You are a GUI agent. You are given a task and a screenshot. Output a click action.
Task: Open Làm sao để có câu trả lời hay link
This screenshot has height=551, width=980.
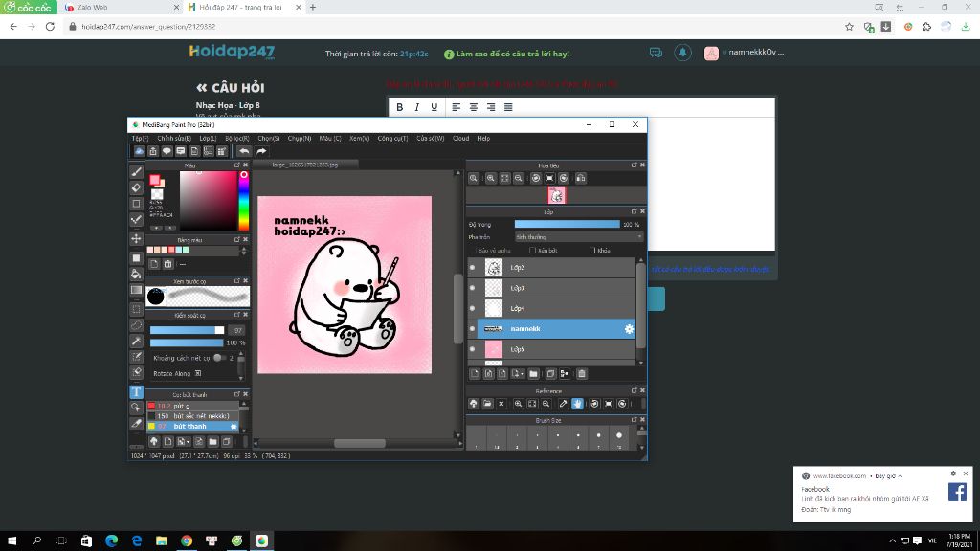tap(507, 54)
